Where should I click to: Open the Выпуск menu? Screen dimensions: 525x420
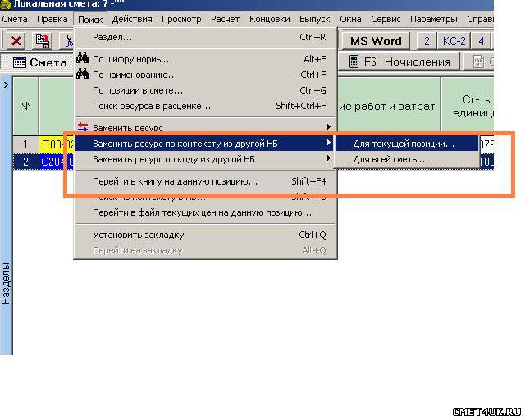pyautogui.click(x=314, y=20)
